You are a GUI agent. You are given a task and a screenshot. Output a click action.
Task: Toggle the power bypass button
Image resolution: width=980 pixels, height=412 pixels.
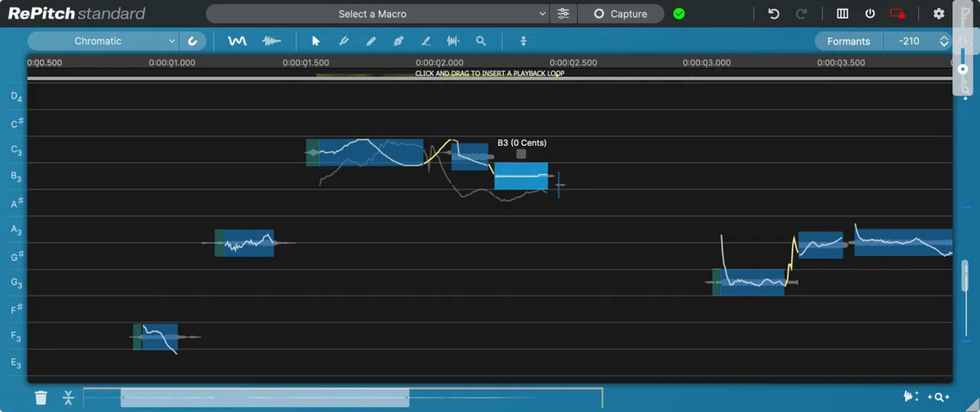pos(871,14)
